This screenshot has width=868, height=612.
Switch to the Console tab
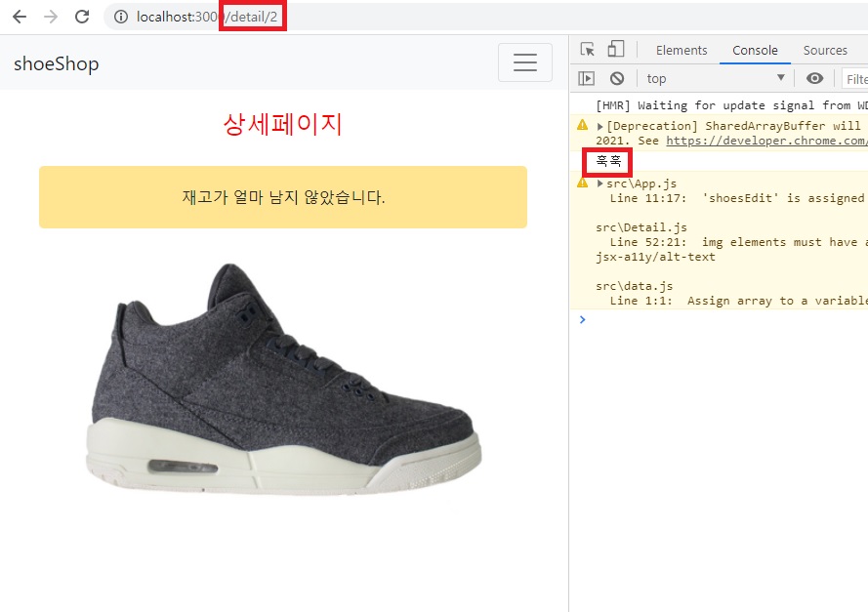pyautogui.click(x=755, y=51)
